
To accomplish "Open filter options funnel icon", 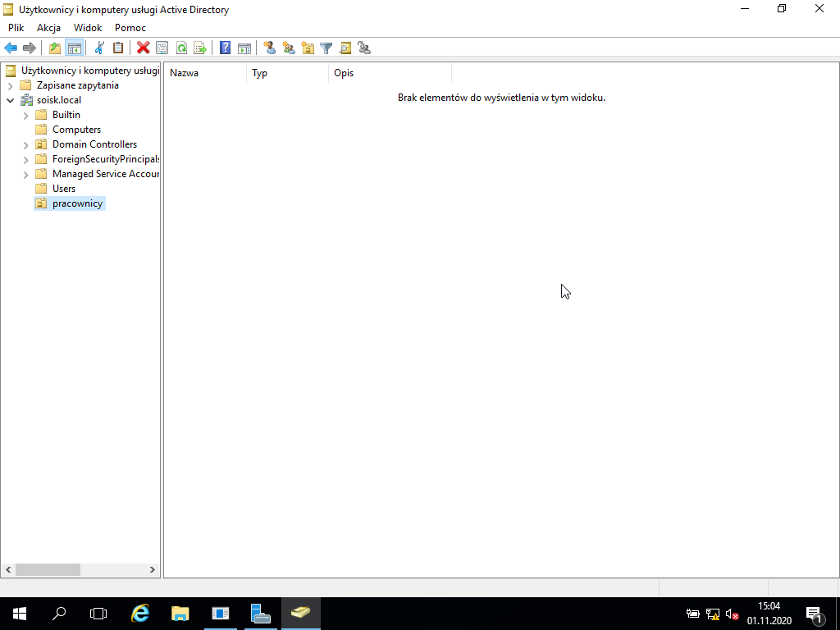I will (x=326, y=48).
